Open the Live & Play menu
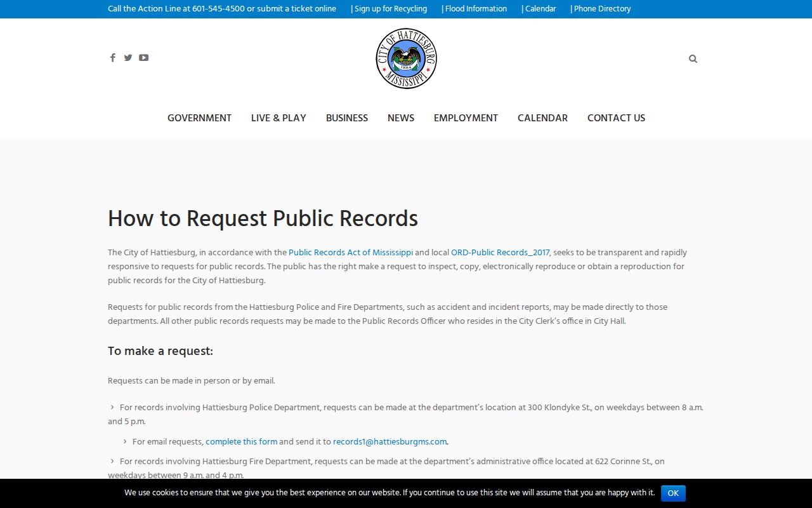Viewport: 812px width, 508px height. 278,118
